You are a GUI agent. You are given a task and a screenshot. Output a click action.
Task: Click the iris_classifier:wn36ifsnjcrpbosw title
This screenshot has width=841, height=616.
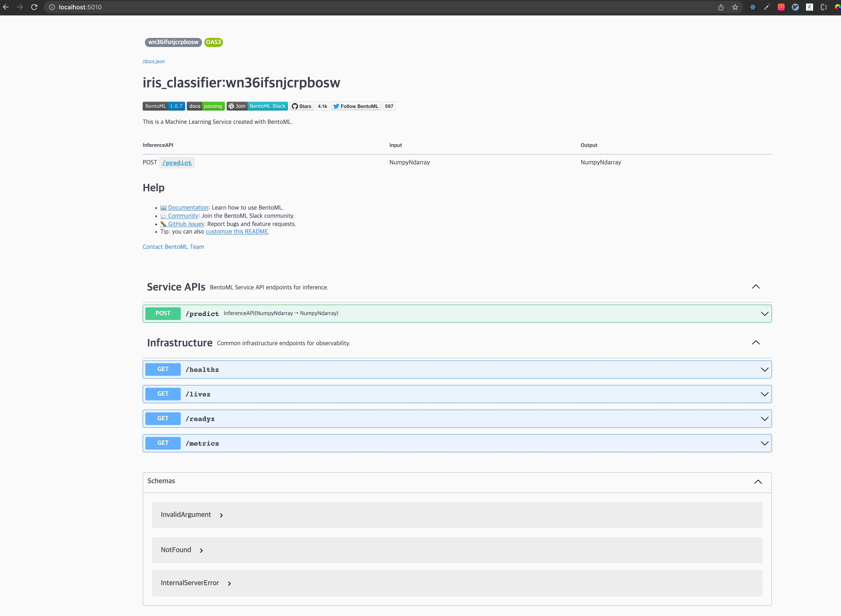pyautogui.click(x=241, y=83)
